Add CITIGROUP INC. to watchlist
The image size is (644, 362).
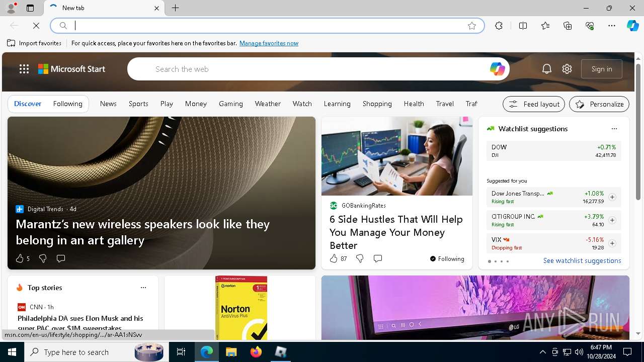[x=612, y=220]
